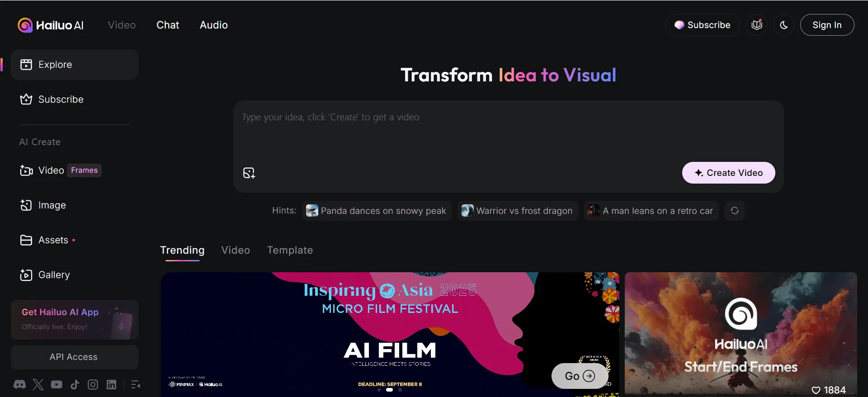Click Get Hailuo AI App banner
This screenshot has width=868, height=397.
(75, 320)
